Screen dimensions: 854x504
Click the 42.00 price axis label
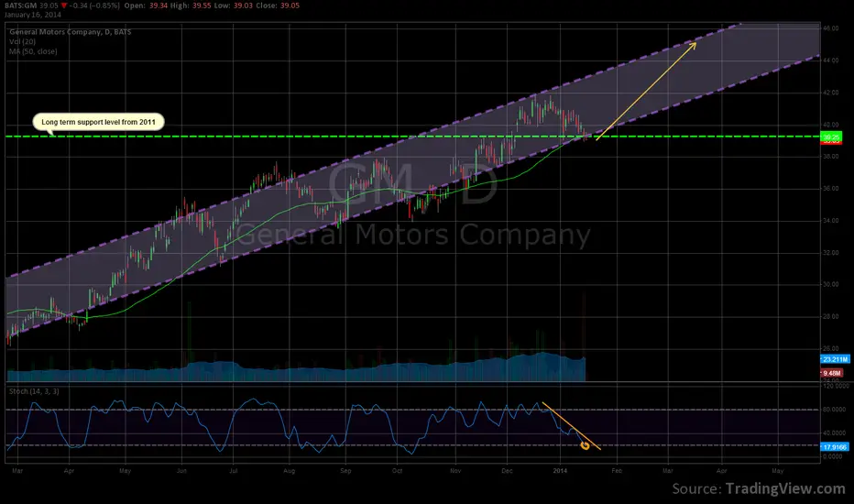(831, 93)
